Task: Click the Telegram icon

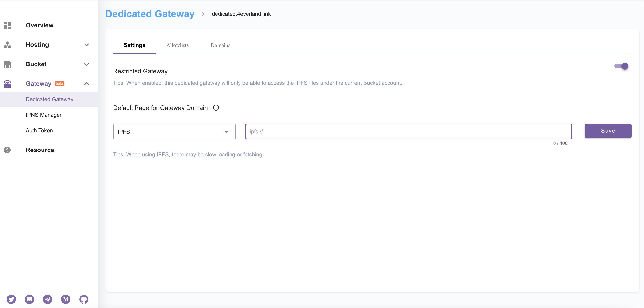Action: click(x=48, y=299)
